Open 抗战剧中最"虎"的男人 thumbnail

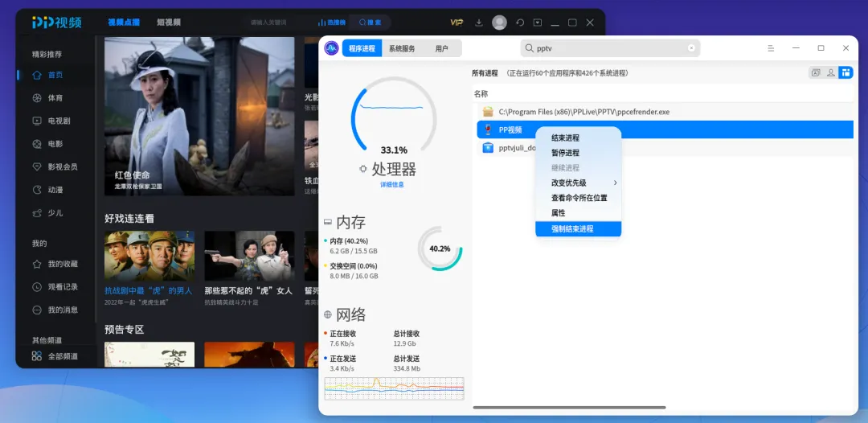click(x=149, y=256)
